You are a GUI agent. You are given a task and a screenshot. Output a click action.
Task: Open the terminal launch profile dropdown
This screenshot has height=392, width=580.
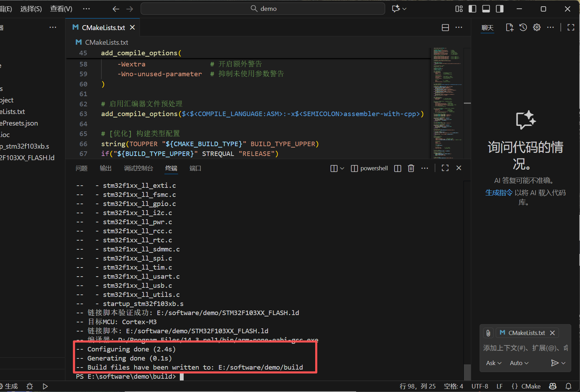[342, 168]
